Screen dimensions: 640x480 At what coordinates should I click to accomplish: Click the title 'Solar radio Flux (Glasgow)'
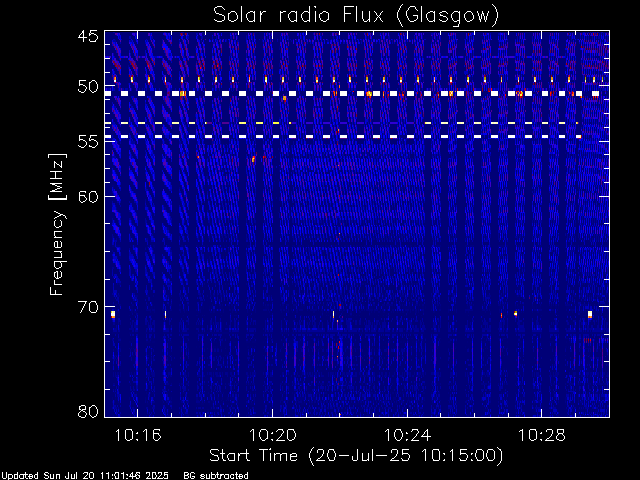coord(356,16)
